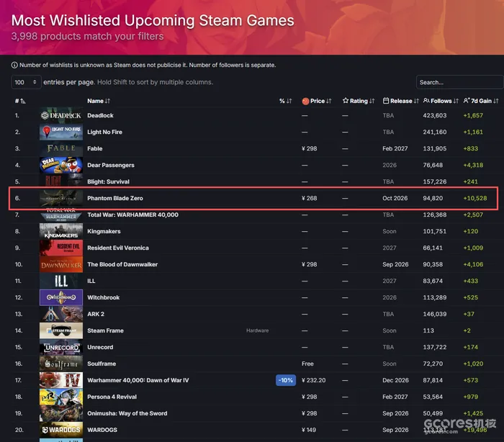Sort by the Follows column header
This screenshot has height=442, width=504.
(x=441, y=101)
